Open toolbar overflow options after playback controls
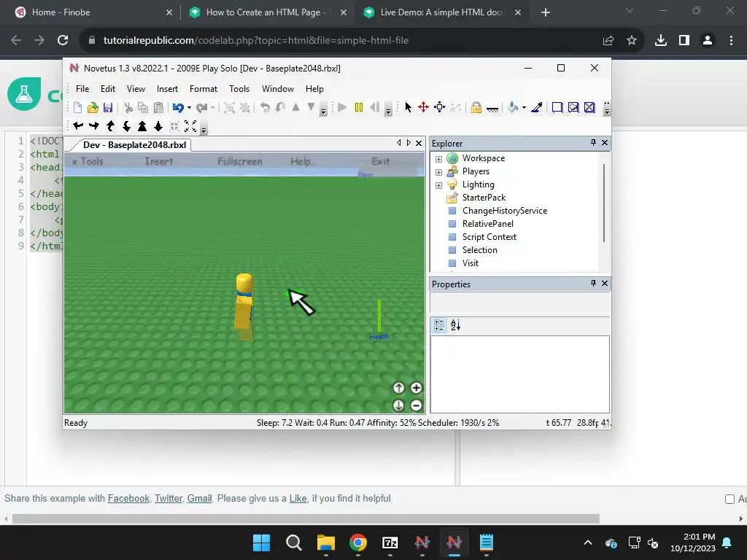 click(388, 111)
